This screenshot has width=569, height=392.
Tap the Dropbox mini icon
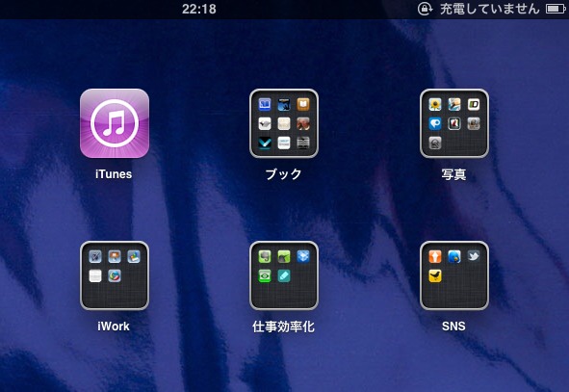click(303, 256)
